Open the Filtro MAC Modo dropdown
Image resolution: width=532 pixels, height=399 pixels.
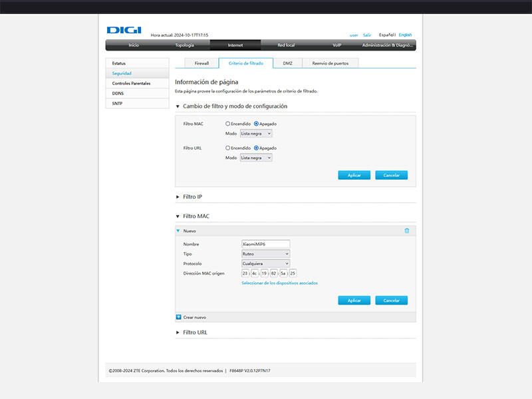pos(256,134)
